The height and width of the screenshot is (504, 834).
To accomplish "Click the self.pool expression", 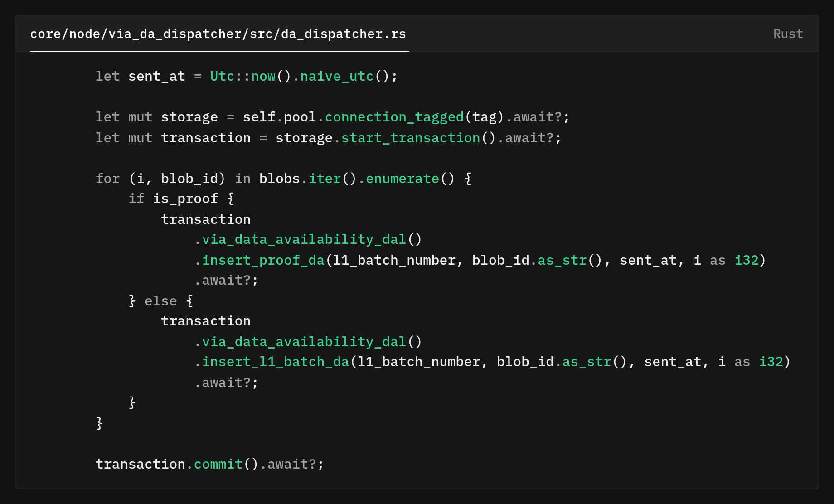I will coord(279,117).
